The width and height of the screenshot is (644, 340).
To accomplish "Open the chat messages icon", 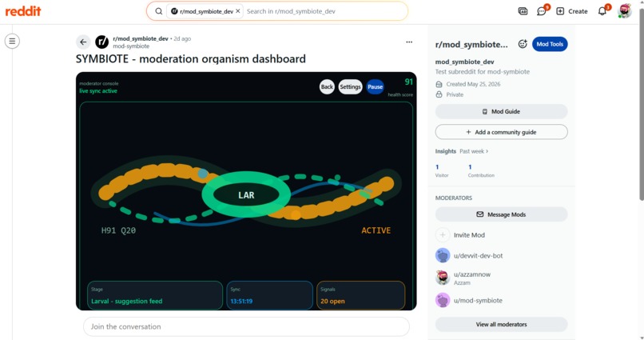I will (541, 11).
